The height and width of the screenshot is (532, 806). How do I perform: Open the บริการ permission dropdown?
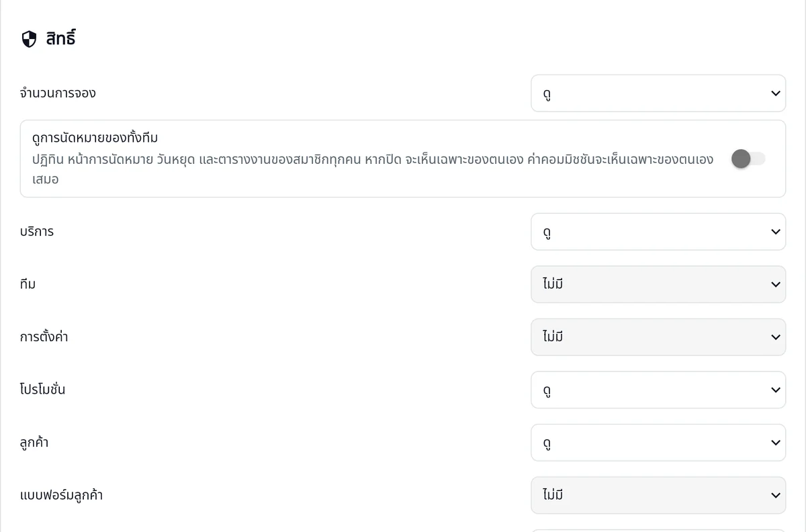point(658,232)
